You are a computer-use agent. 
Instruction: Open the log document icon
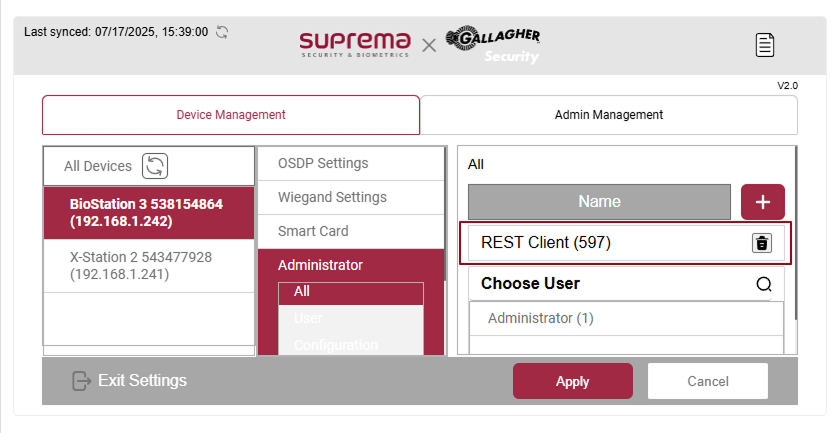tap(765, 44)
